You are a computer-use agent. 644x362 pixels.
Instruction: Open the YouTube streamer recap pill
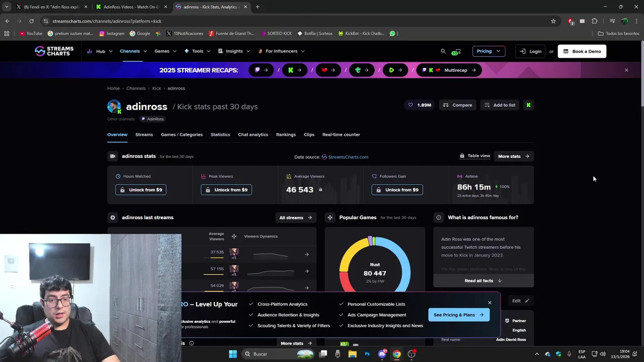pos(329,70)
